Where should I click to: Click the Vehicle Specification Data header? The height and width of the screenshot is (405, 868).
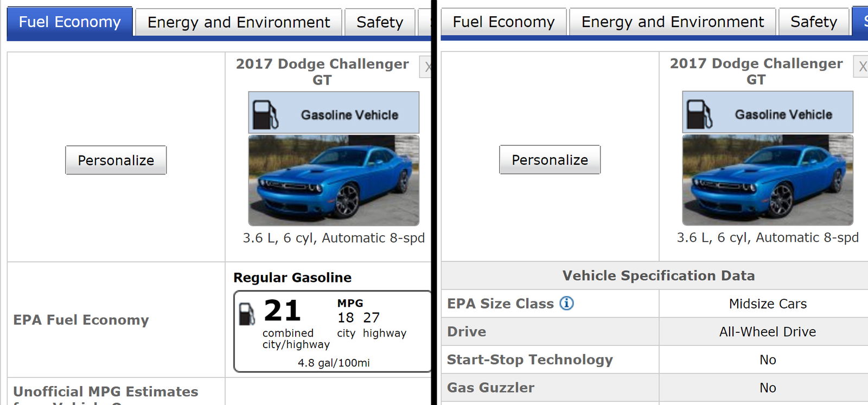[658, 275]
